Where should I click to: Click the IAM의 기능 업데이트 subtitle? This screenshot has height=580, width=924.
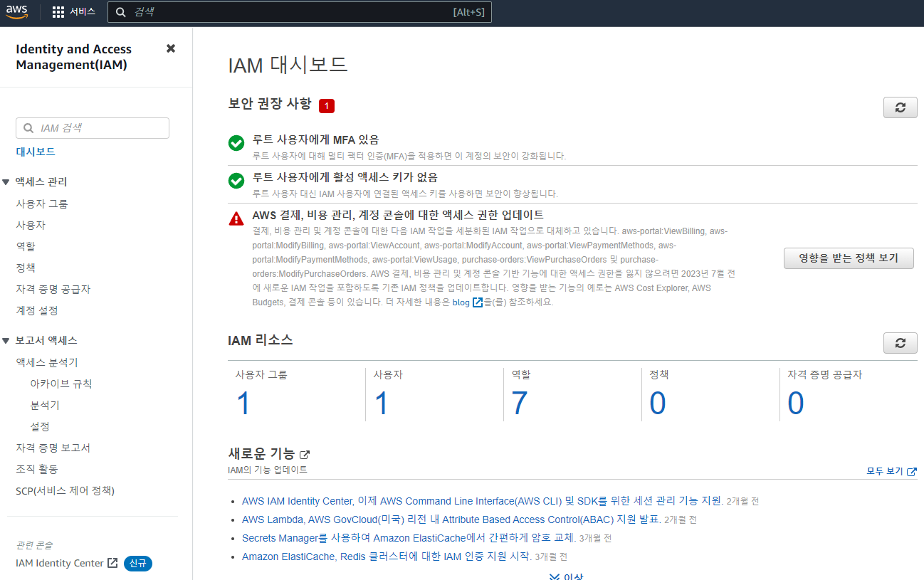click(268, 470)
